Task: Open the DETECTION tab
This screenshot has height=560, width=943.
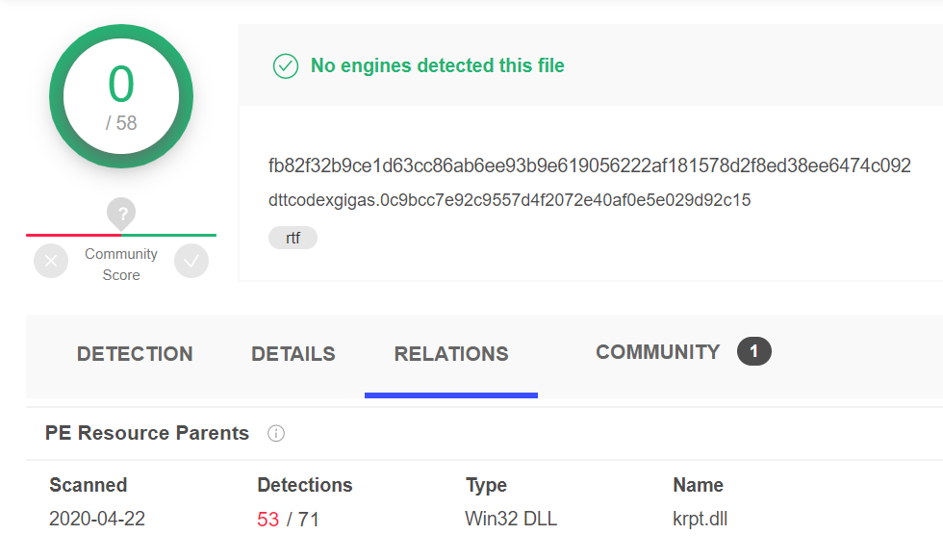Action: [135, 354]
